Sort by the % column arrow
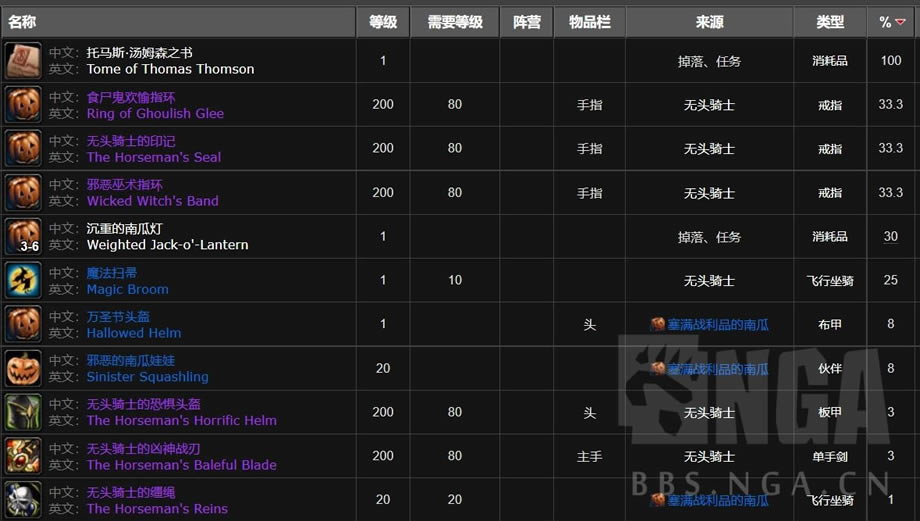Image resolution: width=920 pixels, height=521 pixels. [900, 22]
